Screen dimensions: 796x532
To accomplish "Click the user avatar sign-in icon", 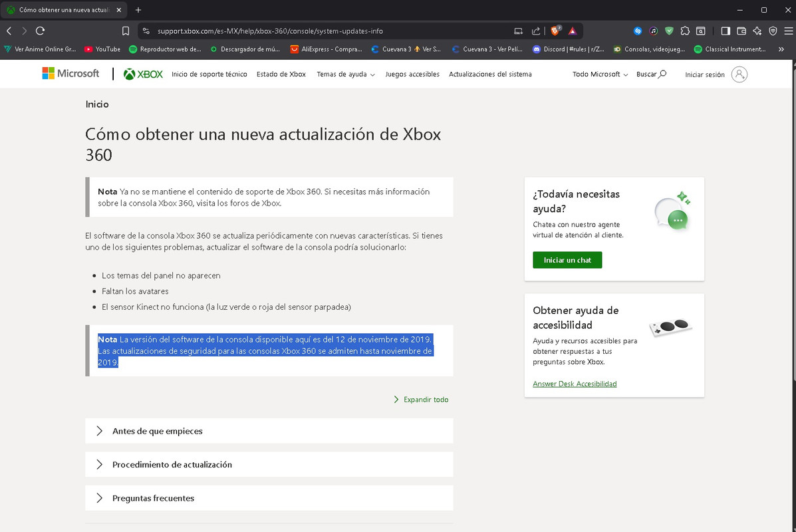I will click(x=739, y=74).
